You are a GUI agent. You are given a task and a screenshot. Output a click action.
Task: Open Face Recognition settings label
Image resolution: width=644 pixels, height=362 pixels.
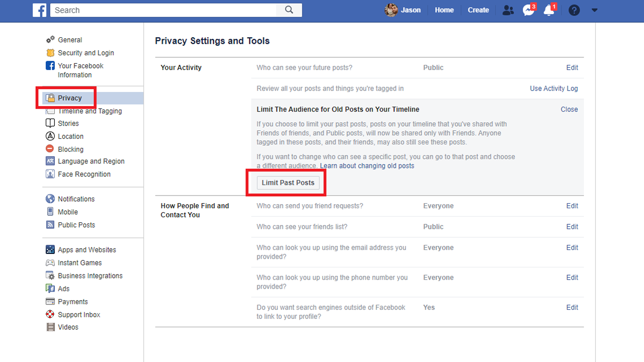pos(84,174)
